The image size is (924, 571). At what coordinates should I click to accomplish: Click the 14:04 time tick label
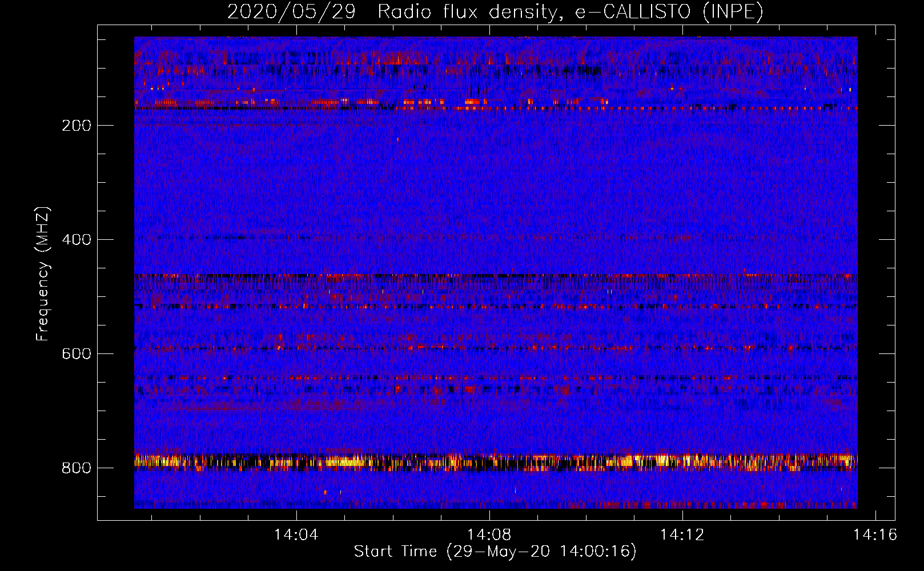point(296,534)
